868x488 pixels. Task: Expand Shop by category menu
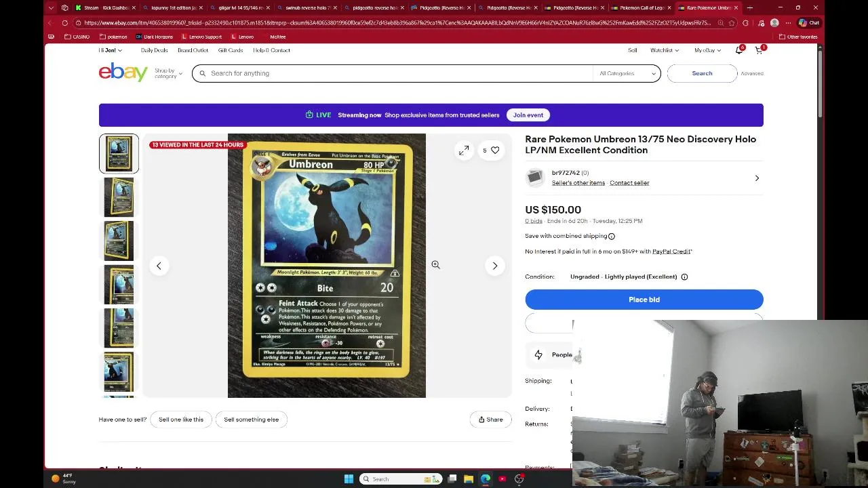click(168, 73)
